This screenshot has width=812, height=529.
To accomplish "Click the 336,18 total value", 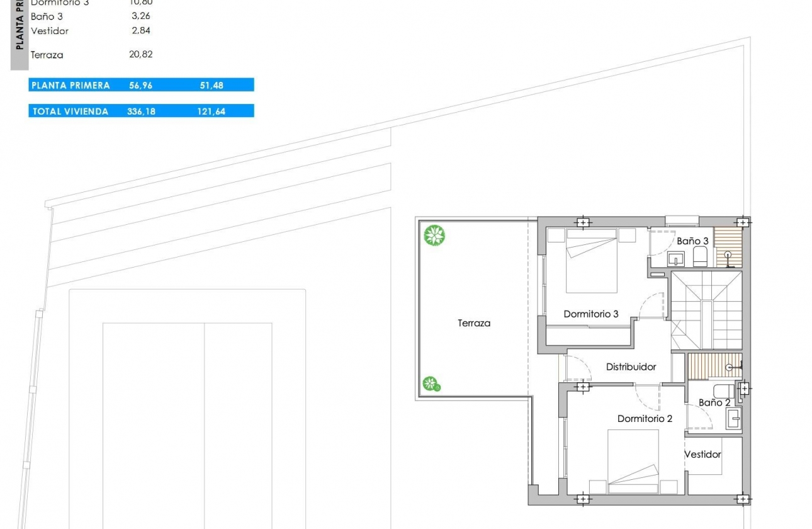I will click(x=142, y=111).
